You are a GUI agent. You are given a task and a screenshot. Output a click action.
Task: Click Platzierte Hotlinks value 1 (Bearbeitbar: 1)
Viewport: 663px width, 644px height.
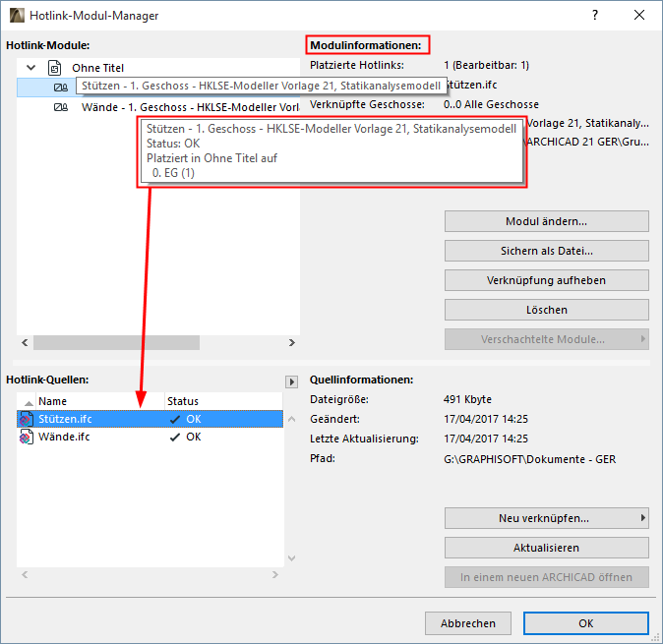pos(486,65)
